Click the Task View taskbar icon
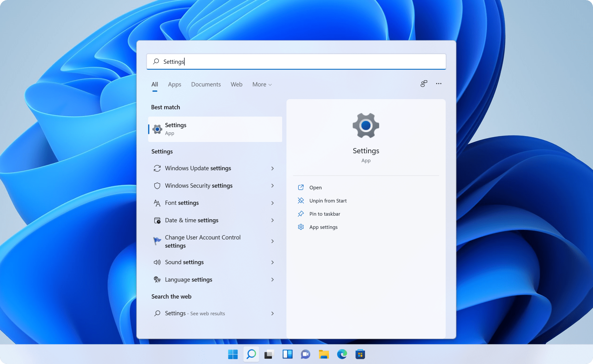 (x=269, y=354)
